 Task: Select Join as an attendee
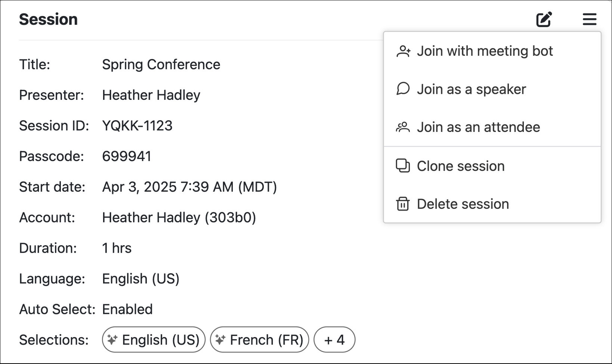478,127
